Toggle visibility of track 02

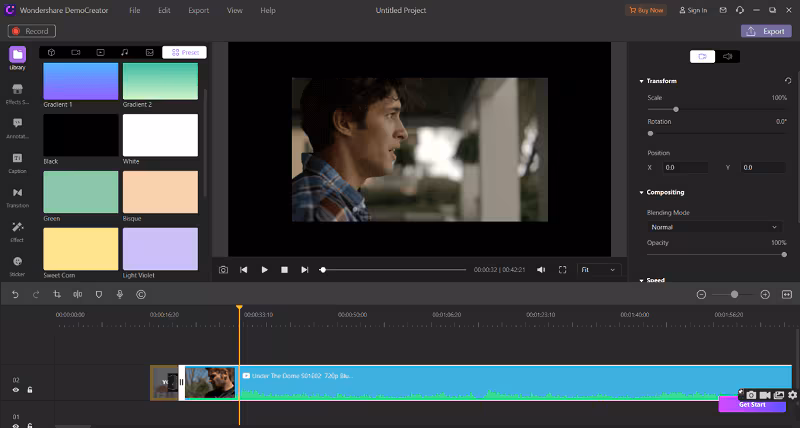point(16,390)
